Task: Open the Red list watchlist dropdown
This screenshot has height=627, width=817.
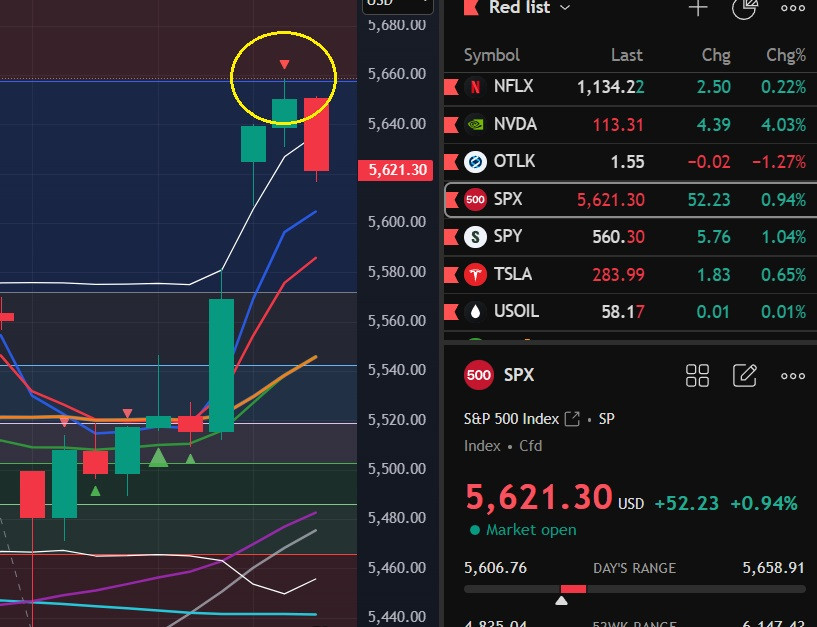Action: tap(529, 7)
